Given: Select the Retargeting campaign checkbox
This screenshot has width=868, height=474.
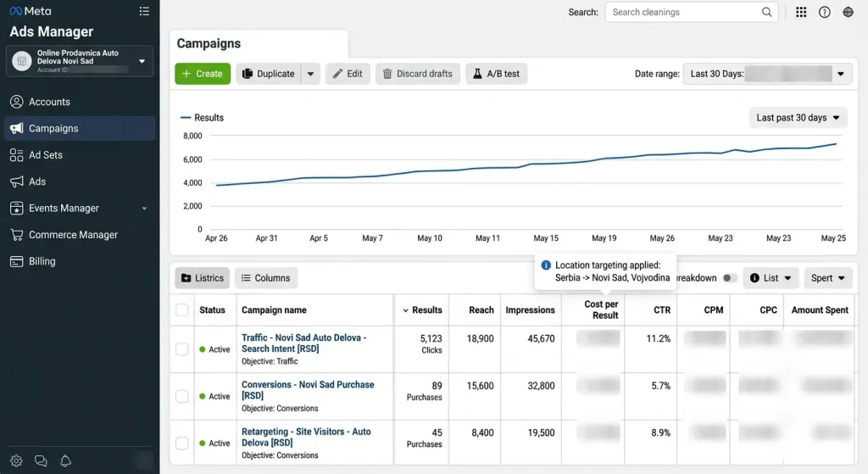Looking at the screenshot, I should pos(182,443).
